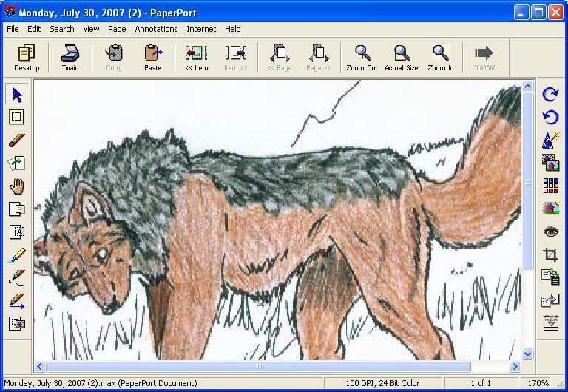This screenshot has height=392, width=568.
Task: Click the Zoom Out magnifier
Action: click(x=362, y=58)
